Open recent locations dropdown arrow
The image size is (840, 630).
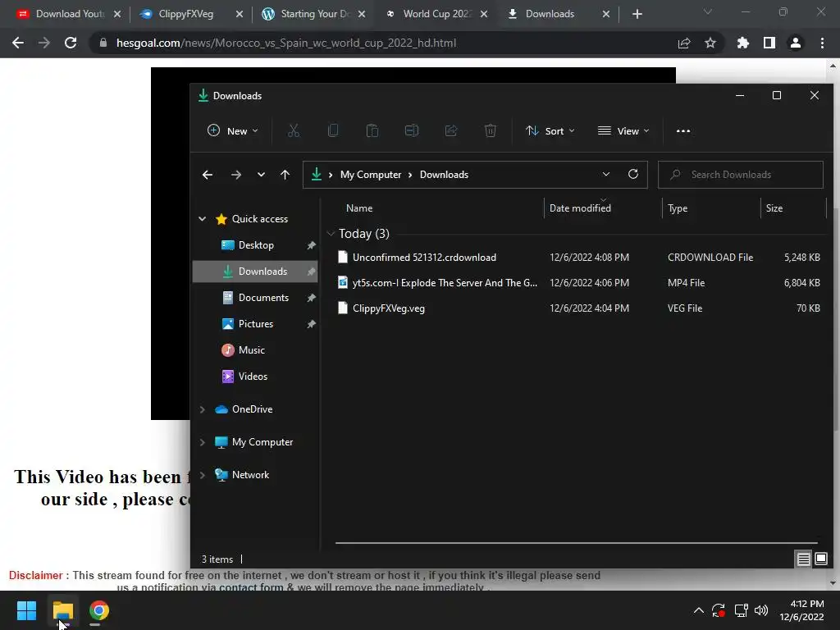tap(261, 175)
